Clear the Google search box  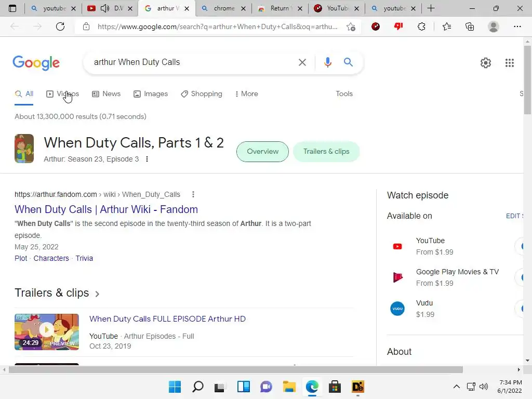(x=302, y=62)
